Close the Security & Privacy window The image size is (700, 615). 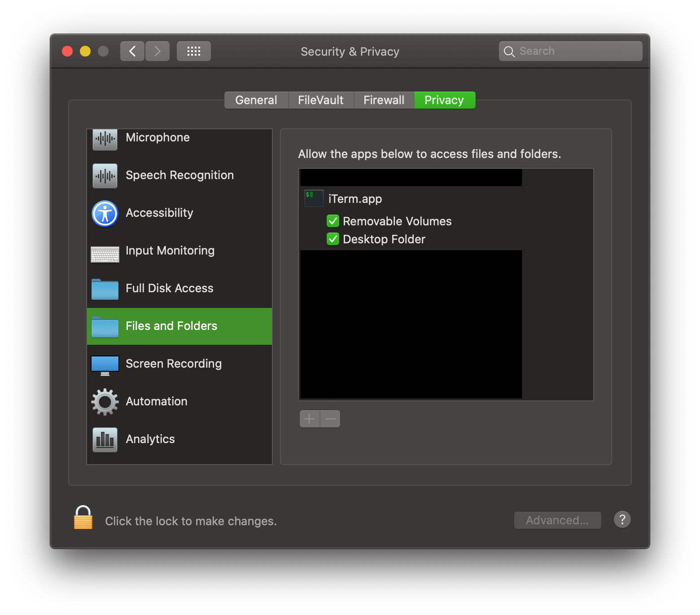tap(67, 51)
